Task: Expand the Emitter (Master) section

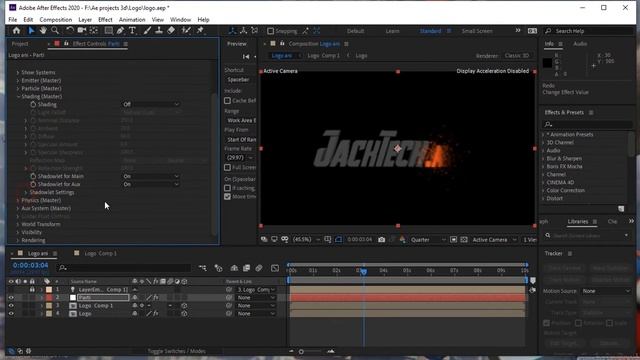Action: click(x=18, y=80)
